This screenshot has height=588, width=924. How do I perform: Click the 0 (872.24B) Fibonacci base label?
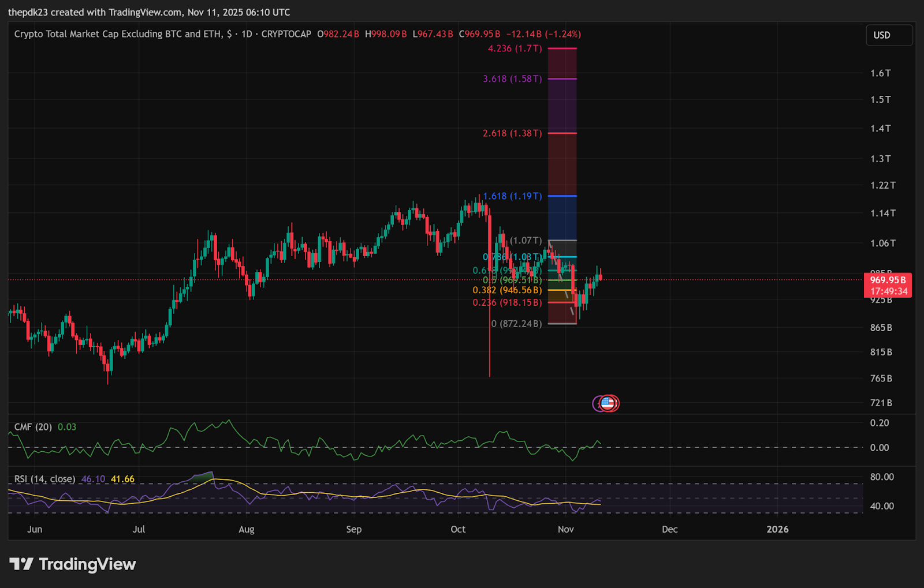(516, 324)
